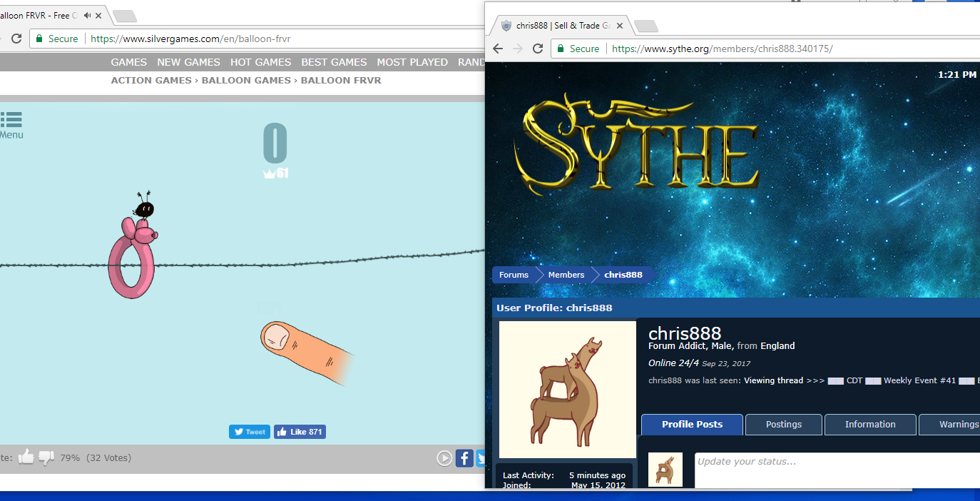Click the Tweet button under the game
The height and width of the screenshot is (501, 980).
[250, 432]
